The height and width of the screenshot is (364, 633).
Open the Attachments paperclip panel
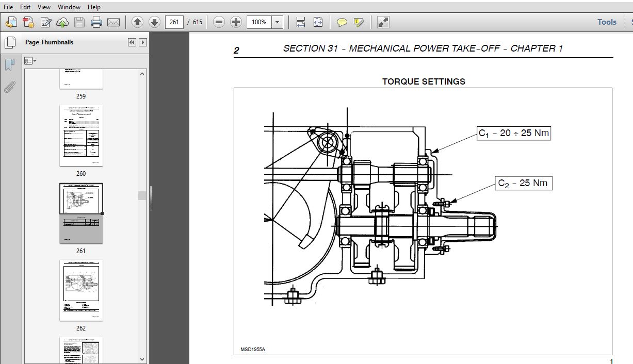tap(9, 87)
